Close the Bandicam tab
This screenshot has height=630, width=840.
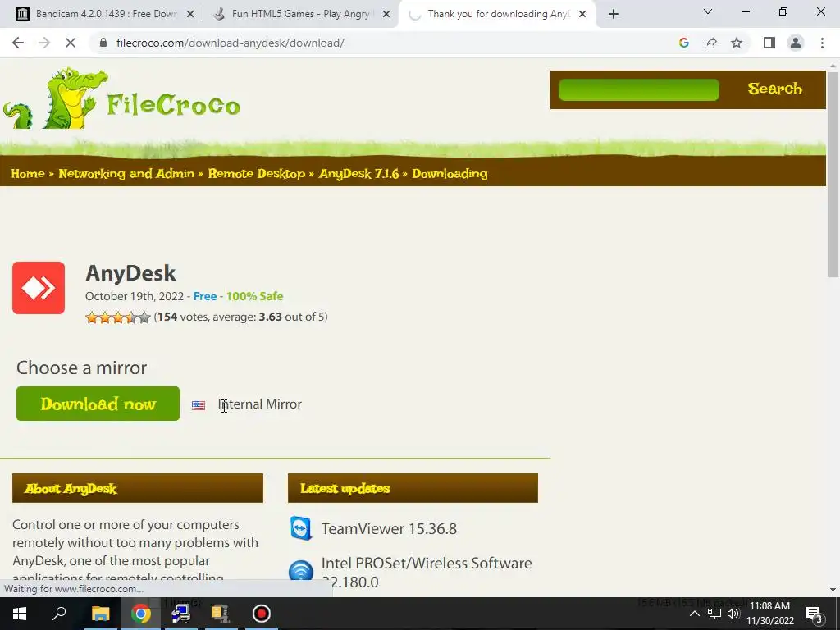pos(190,14)
